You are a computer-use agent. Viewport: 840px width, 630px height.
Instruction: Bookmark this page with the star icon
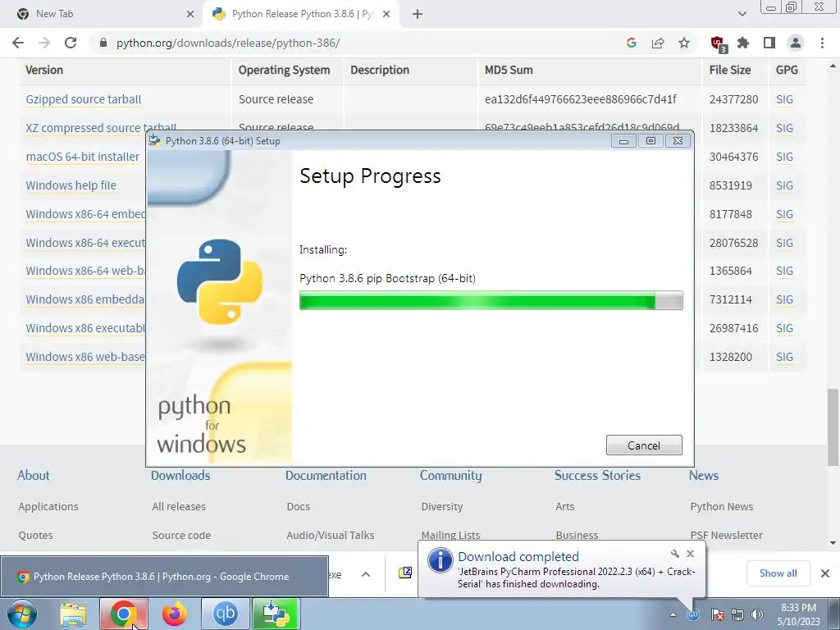point(684,43)
